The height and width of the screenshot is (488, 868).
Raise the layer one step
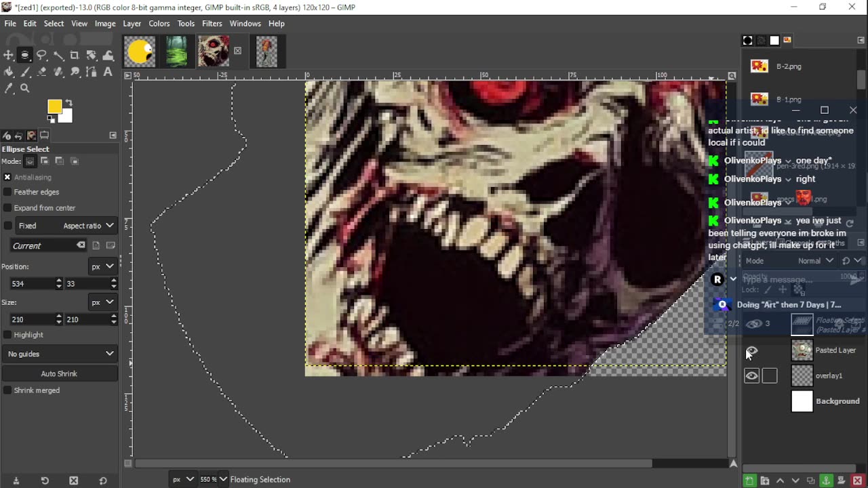coord(780,481)
